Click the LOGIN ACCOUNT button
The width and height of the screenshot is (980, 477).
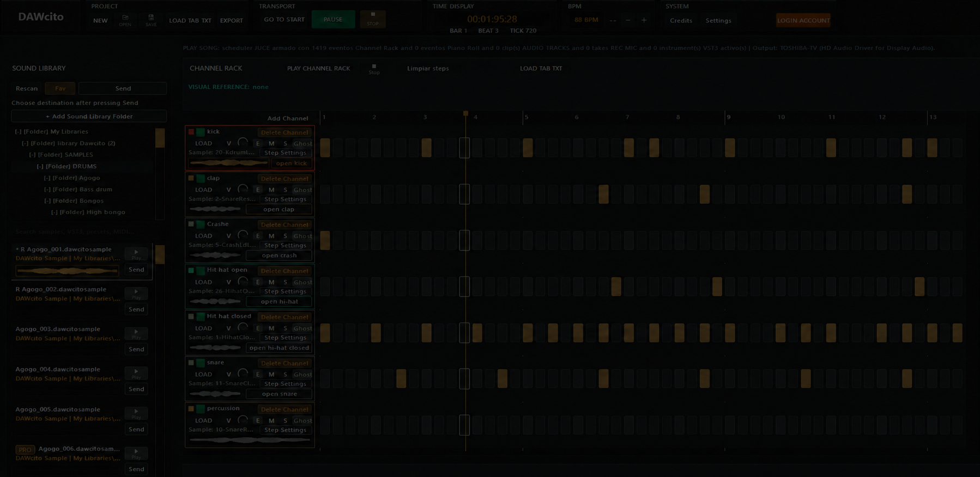point(803,20)
